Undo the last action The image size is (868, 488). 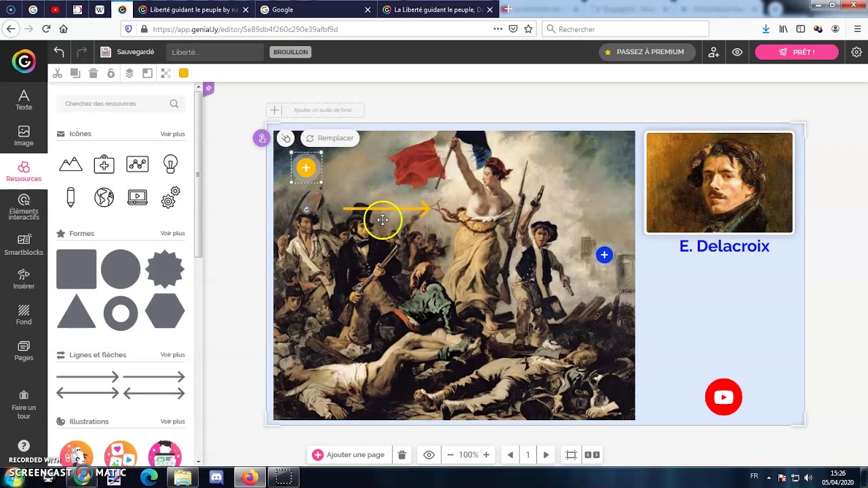(59, 52)
